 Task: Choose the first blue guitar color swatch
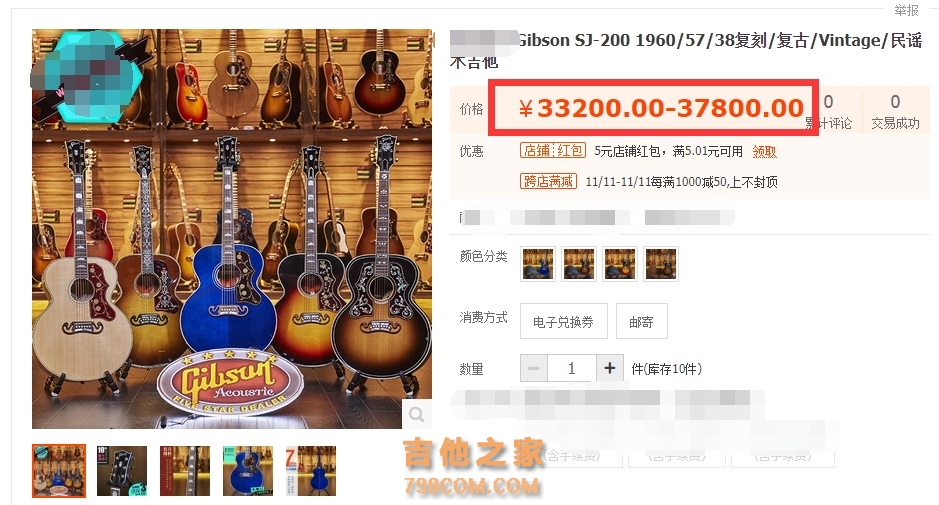pyautogui.click(x=538, y=264)
